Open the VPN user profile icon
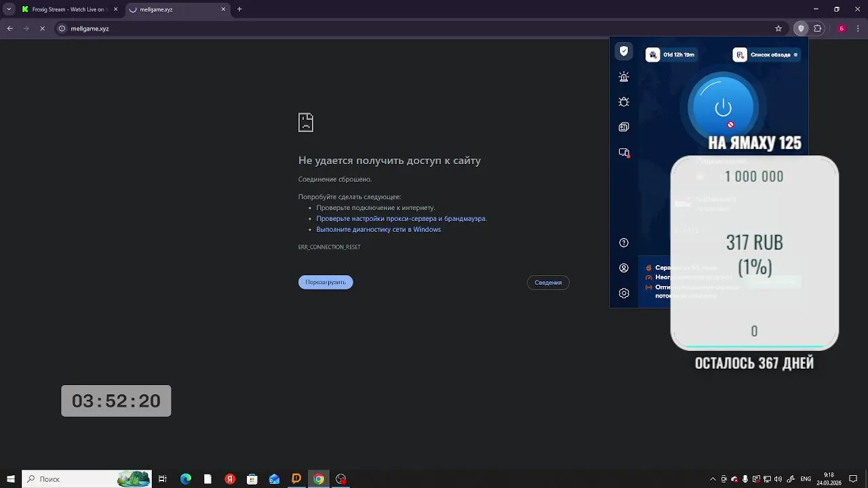The image size is (868, 488). pos(624,268)
